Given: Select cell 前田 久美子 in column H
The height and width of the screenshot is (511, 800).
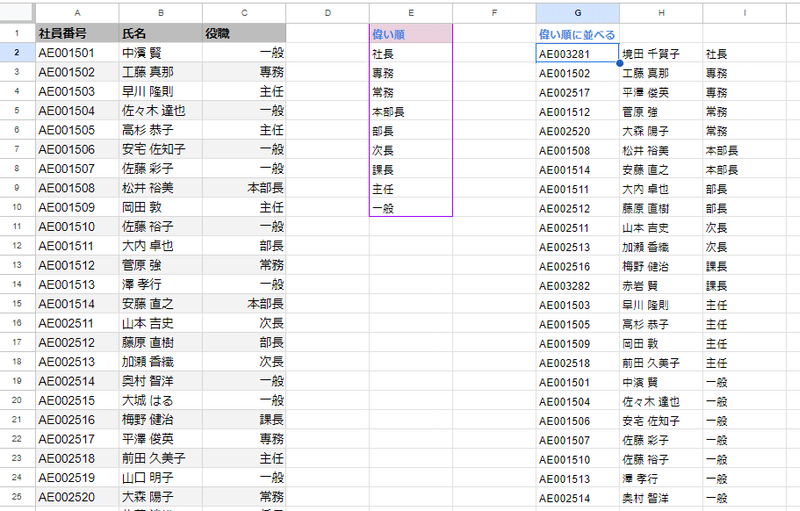Looking at the screenshot, I should pyautogui.click(x=661, y=363).
